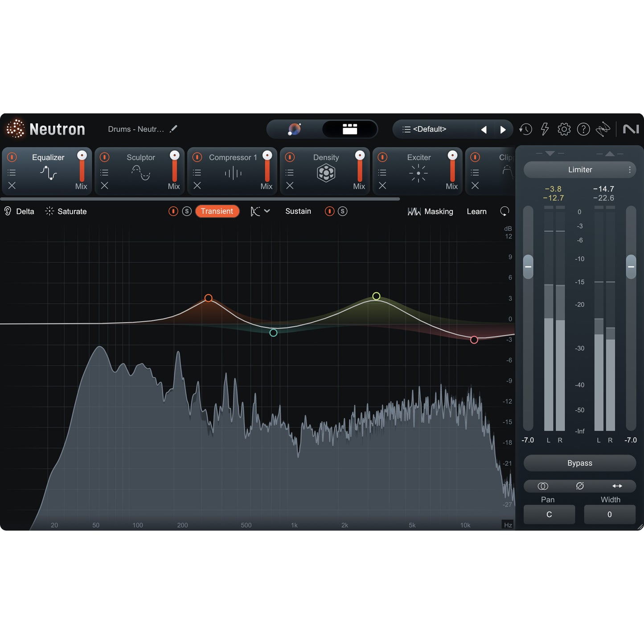Select the Sustain tab

pyautogui.click(x=298, y=211)
